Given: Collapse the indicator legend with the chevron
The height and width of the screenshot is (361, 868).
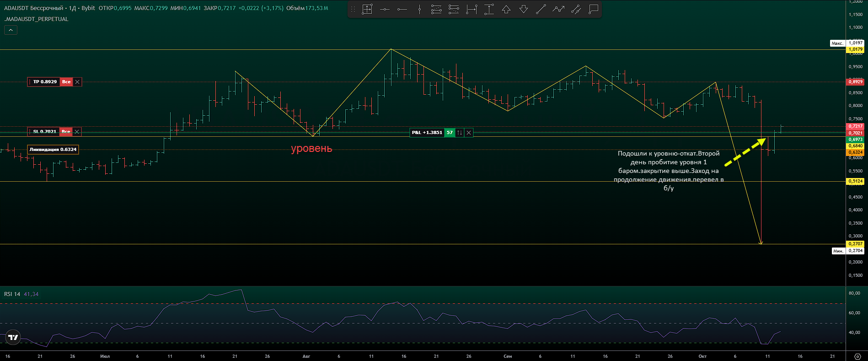Looking at the screenshot, I should (x=11, y=30).
